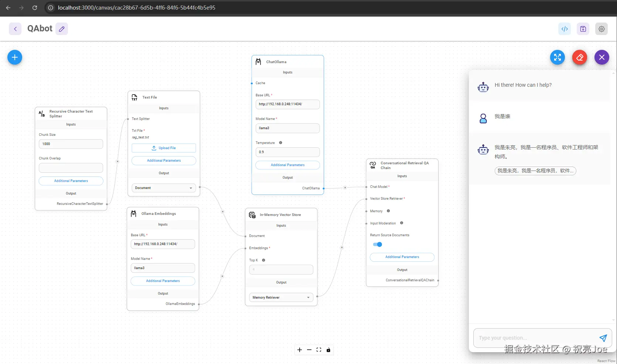Delete the edge from Ollama Embeddings to Vector Store

coord(222,276)
